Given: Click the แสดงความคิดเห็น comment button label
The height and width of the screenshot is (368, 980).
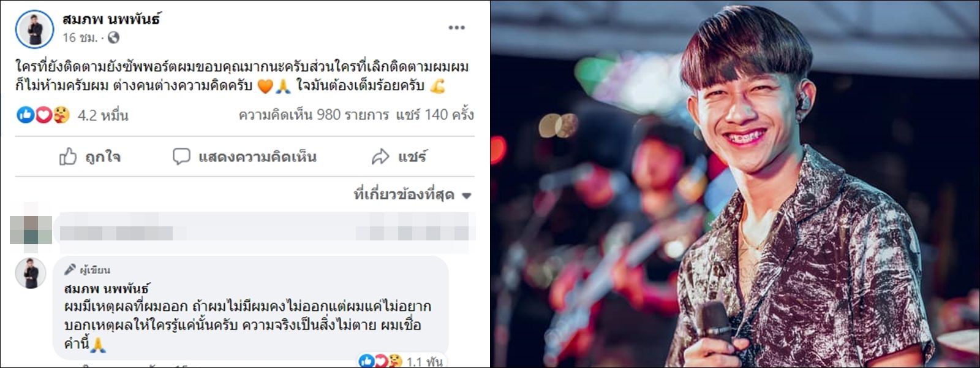Looking at the screenshot, I should click(x=257, y=157).
